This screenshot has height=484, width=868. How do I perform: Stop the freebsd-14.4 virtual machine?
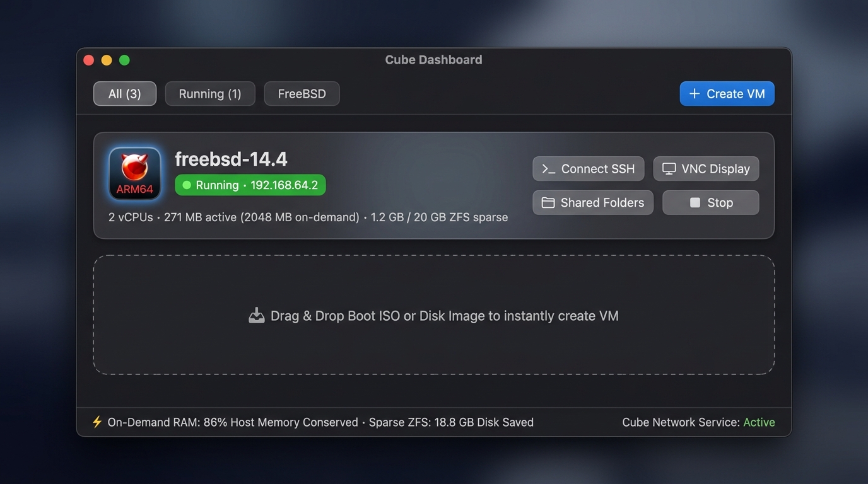tap(711, 202)
